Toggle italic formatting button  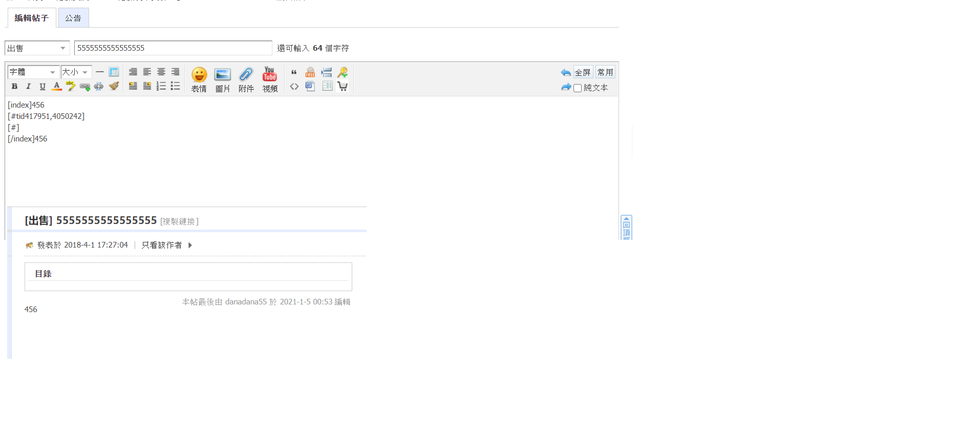28,87
